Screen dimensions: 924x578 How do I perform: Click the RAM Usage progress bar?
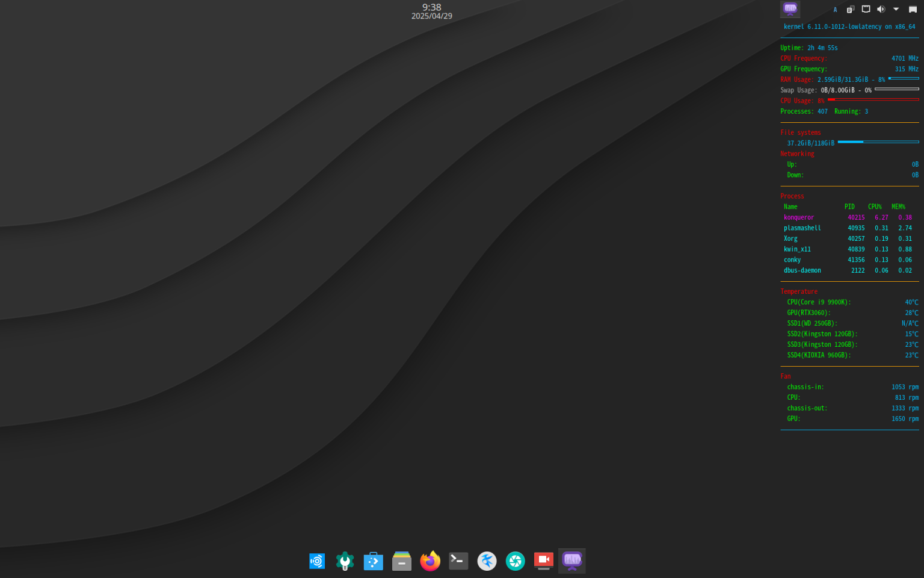coord(904,78)
